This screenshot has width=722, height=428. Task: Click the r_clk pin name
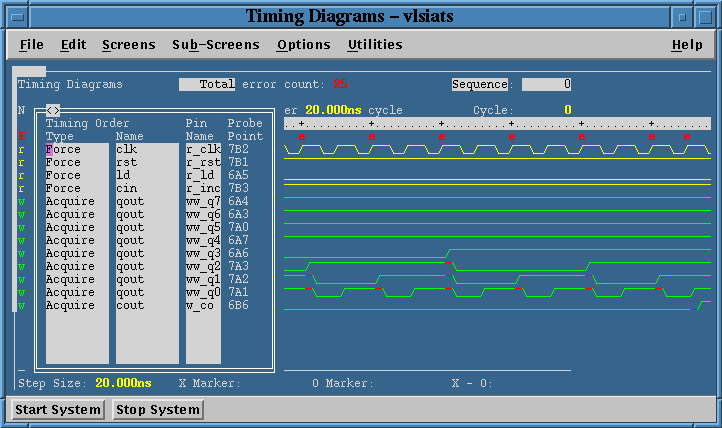[204, 150]
